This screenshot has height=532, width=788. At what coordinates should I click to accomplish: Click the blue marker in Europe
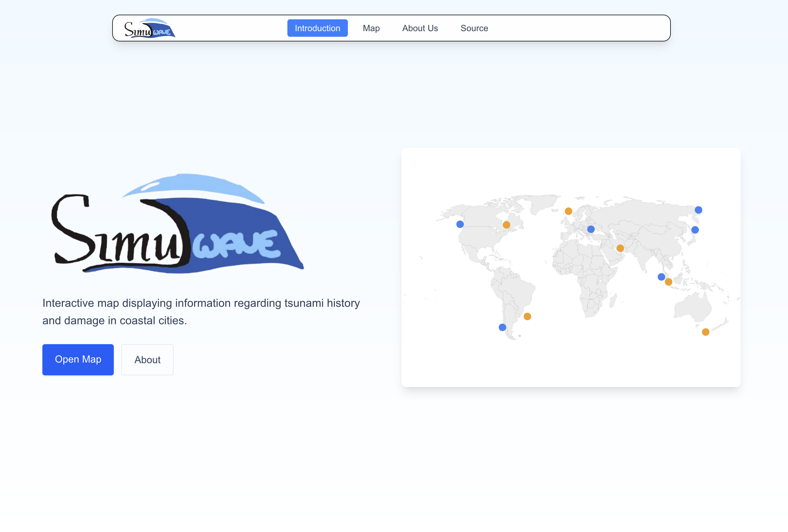tap(591, 229)
